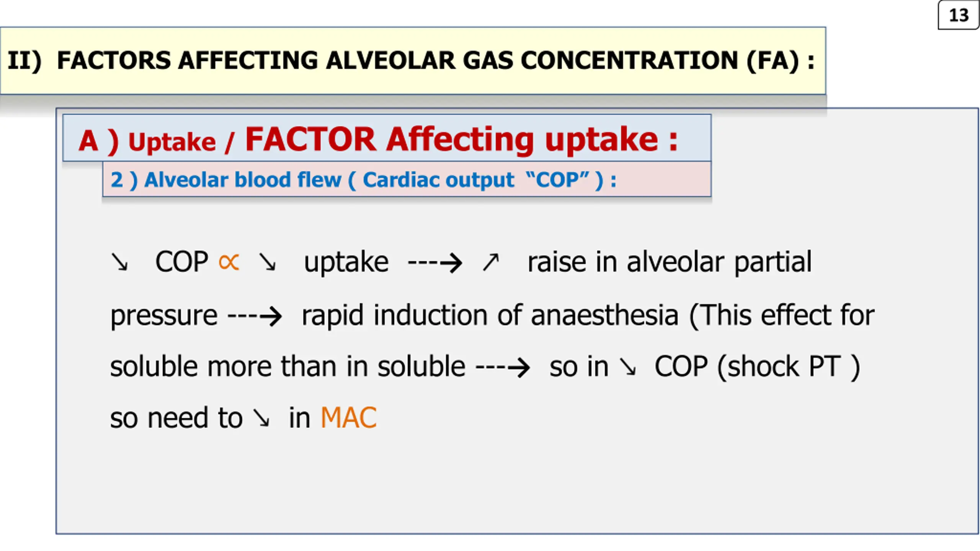The height and width of the screenshot is (551, 980).
Task: Click 'FACTOR Affecting uptake' in red heading
Action: click(x=462, y=139)
